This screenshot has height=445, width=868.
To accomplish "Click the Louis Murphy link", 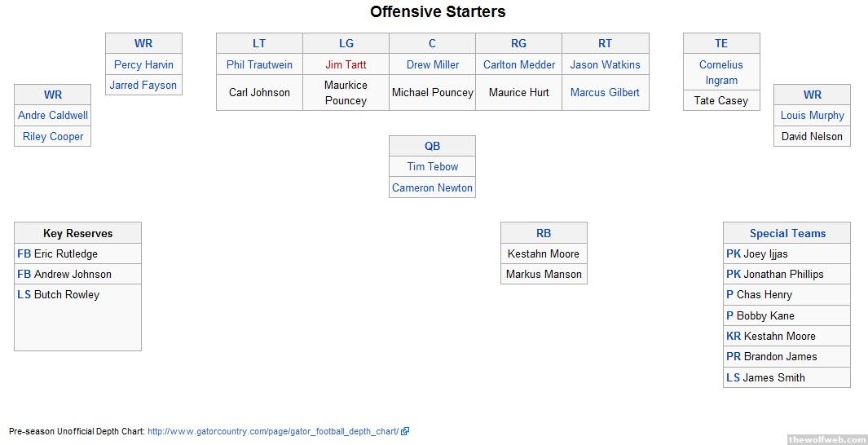I will pos(812,115).
